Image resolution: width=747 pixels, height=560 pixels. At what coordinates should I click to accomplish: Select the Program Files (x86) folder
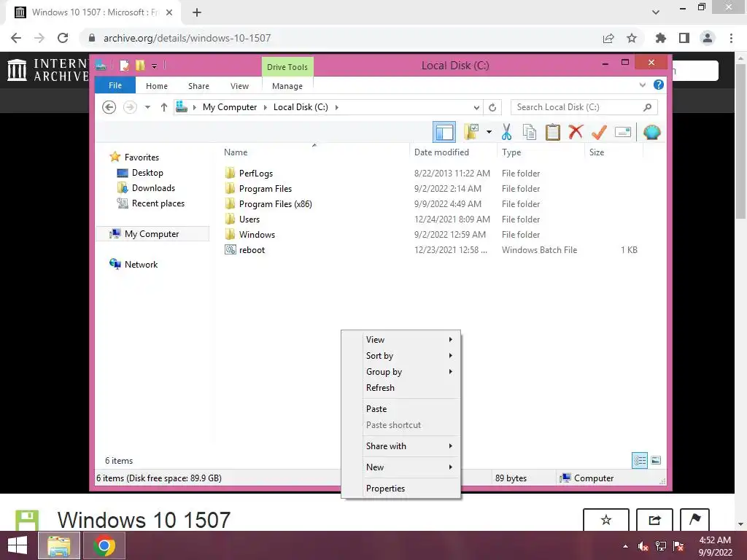click(x=275, y=204)
